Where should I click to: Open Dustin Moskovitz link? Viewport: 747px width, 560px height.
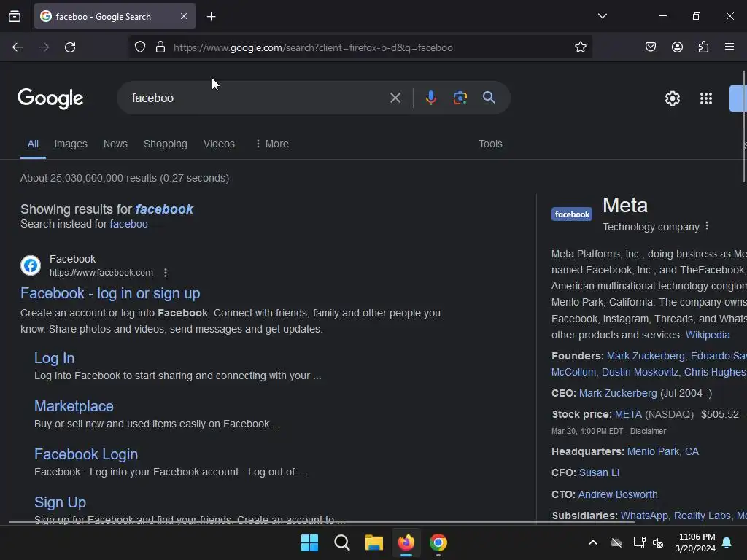point(639,372)
